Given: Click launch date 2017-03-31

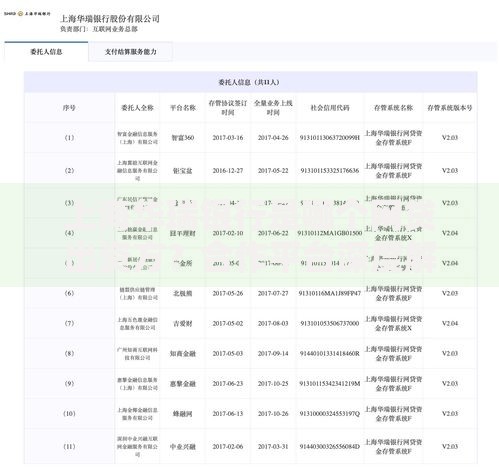Looking at the screenshot, I should point(273,447).
